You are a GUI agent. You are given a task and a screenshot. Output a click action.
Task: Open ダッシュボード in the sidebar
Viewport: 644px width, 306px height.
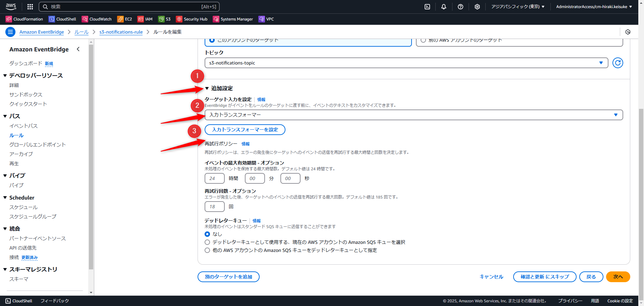tap(26, 63)
